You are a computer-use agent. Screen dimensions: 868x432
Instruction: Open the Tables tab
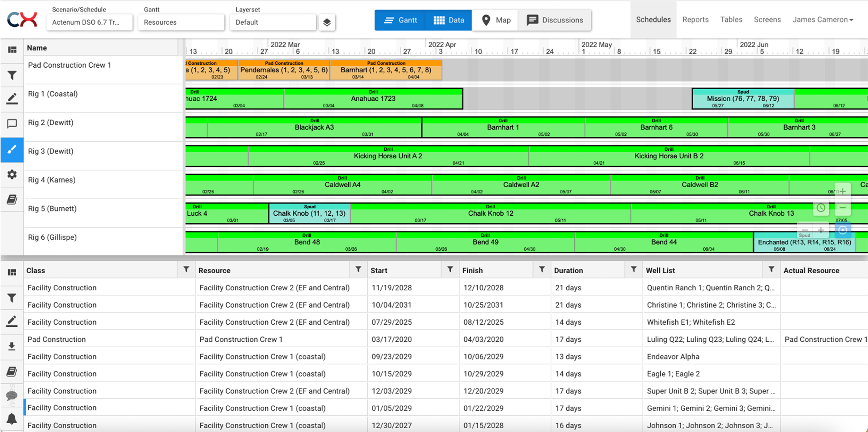click(731, 20)
